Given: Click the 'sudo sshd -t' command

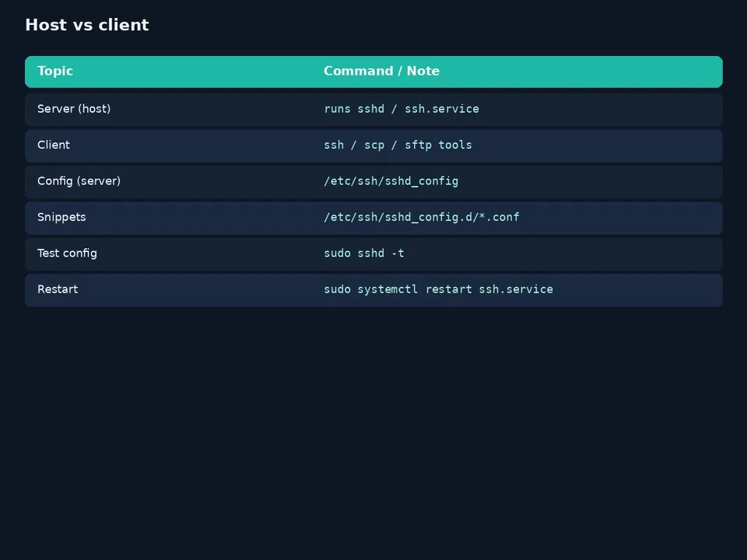Looking at the screenshot, I should 364,254.
